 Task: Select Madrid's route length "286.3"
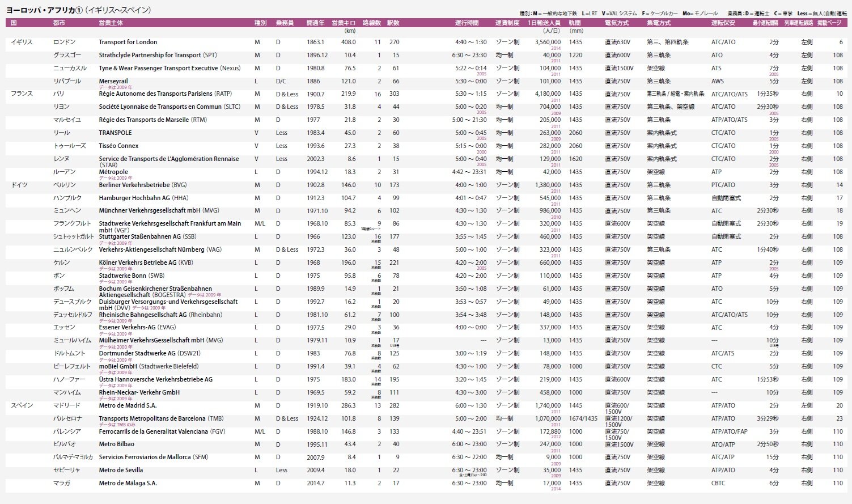coord(348,406)
